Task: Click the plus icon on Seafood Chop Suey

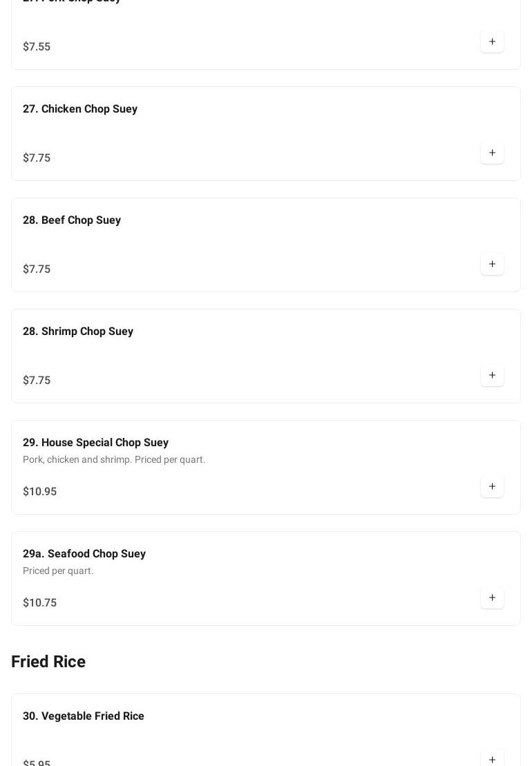Action: click(x=492, y=598)
